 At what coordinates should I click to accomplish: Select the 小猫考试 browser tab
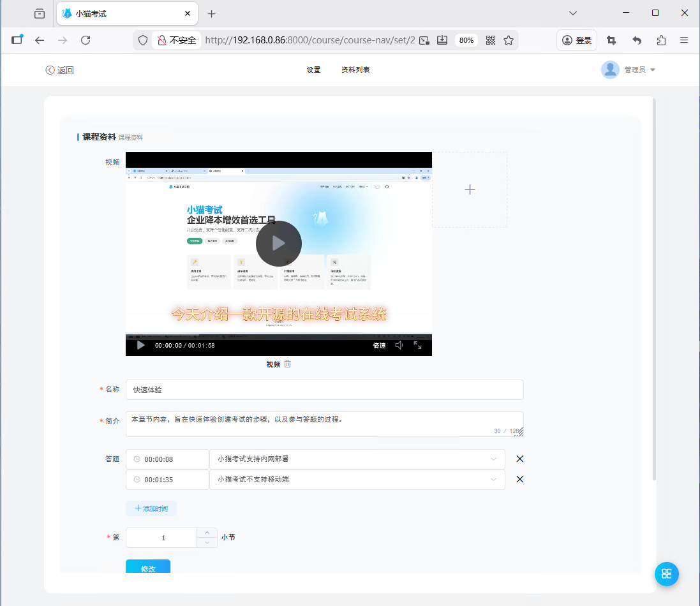tap(127, 14)
